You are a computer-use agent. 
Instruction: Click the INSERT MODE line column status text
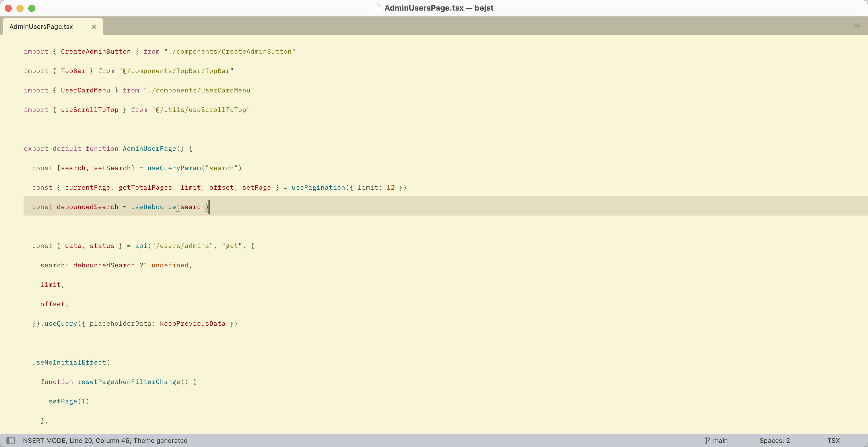(x=104, y=440)
